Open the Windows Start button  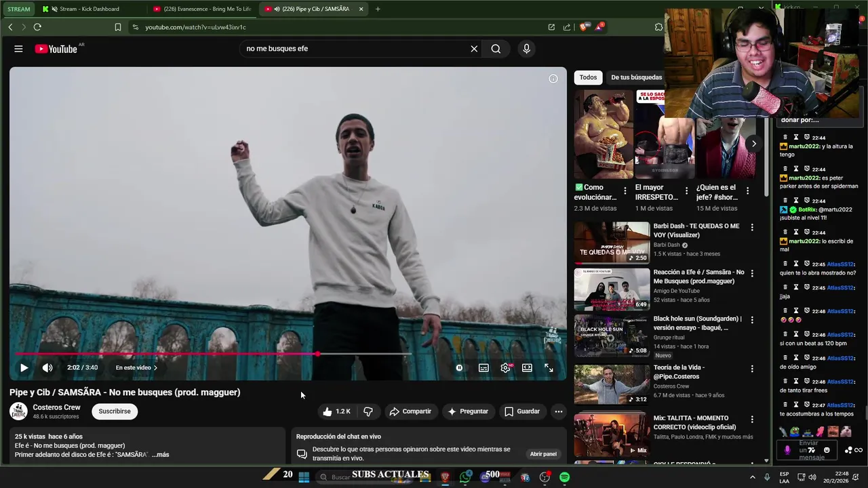pyautogui.click(x=304, y=477)
